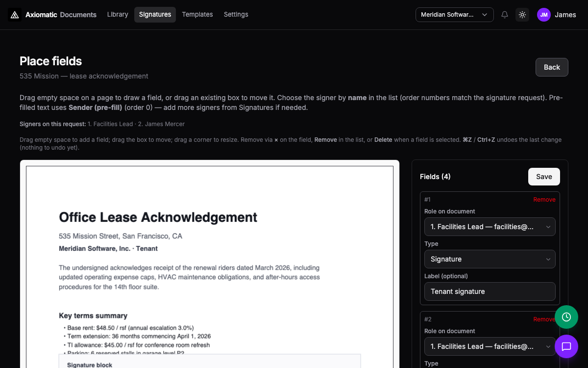
Task: Open the JM user avatar
Action: (x=544, y=15)
